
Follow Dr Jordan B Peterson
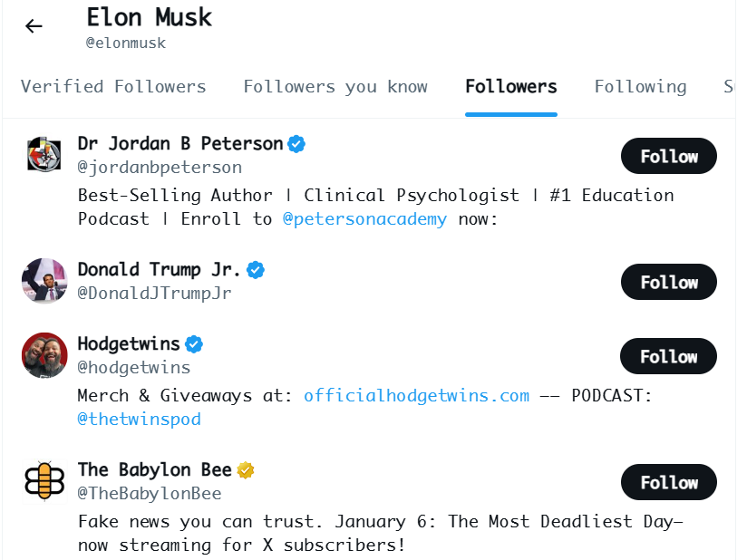[x=668, y=157]
